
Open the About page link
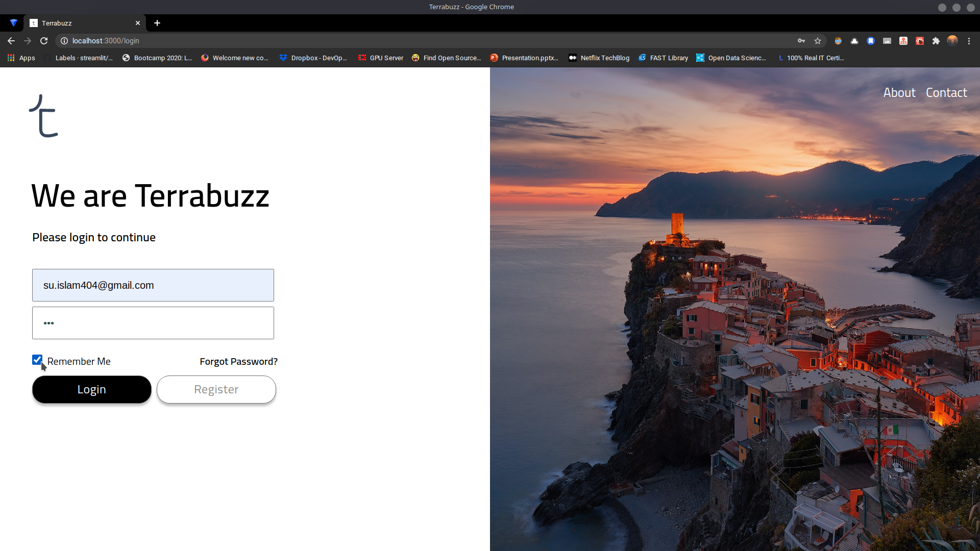pyautogui.click(x=899, y=93)
